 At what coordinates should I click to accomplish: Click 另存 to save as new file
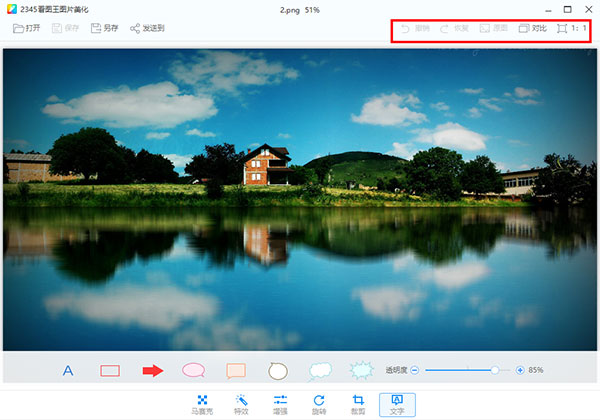pyautogui.click(x=103, y=28)
